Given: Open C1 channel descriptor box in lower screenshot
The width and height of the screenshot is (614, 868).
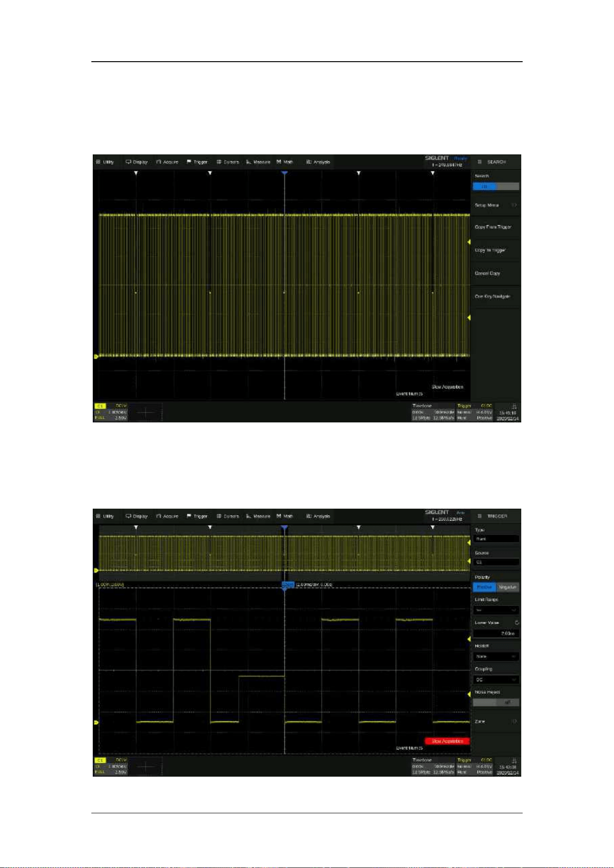Looking at the screenshot, I should point(111,766).
